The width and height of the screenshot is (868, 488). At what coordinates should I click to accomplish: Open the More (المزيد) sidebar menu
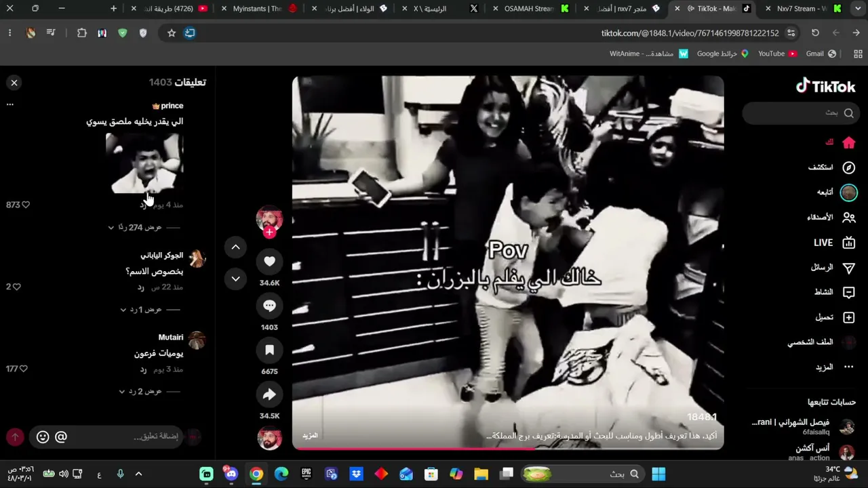point(835,367)
